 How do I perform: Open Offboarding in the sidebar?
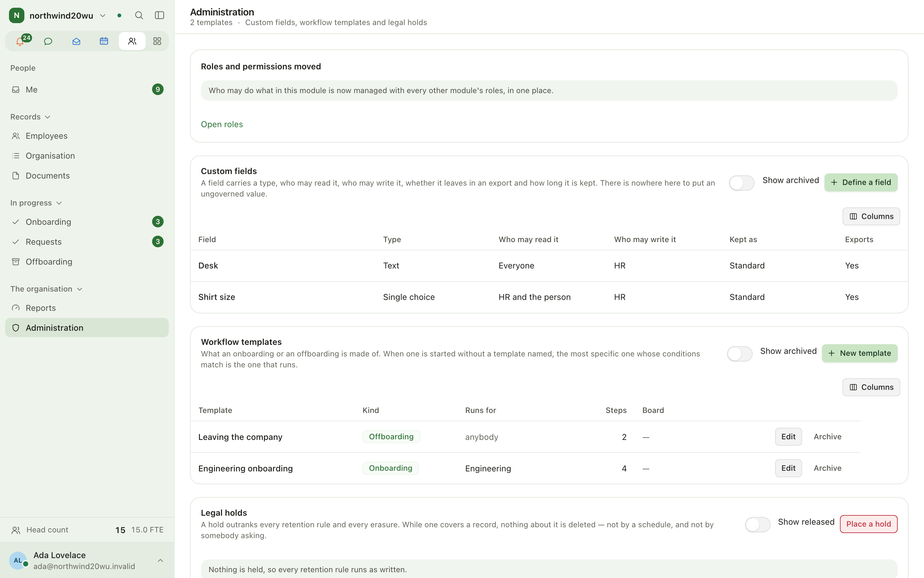click(x=87, y=261)
